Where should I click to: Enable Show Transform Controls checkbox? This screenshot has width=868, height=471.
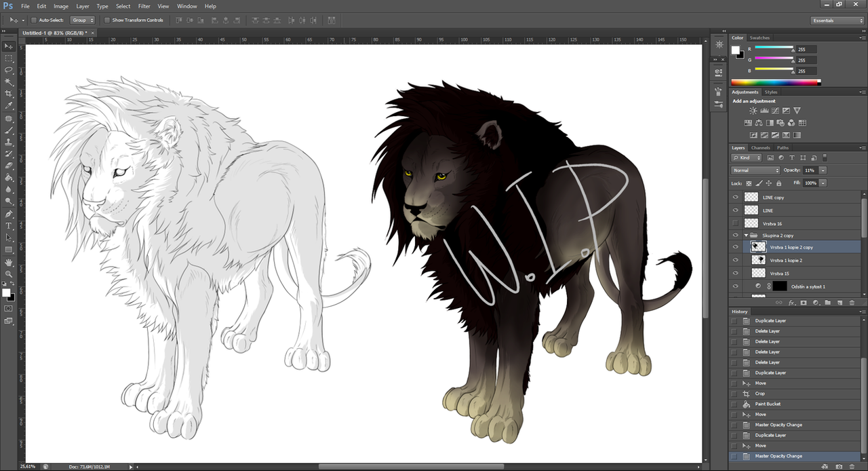click(107, 20)
